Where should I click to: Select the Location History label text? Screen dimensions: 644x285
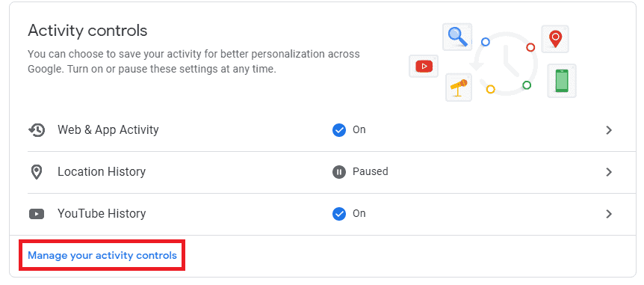pyautogui.click(x=102, y=171)
